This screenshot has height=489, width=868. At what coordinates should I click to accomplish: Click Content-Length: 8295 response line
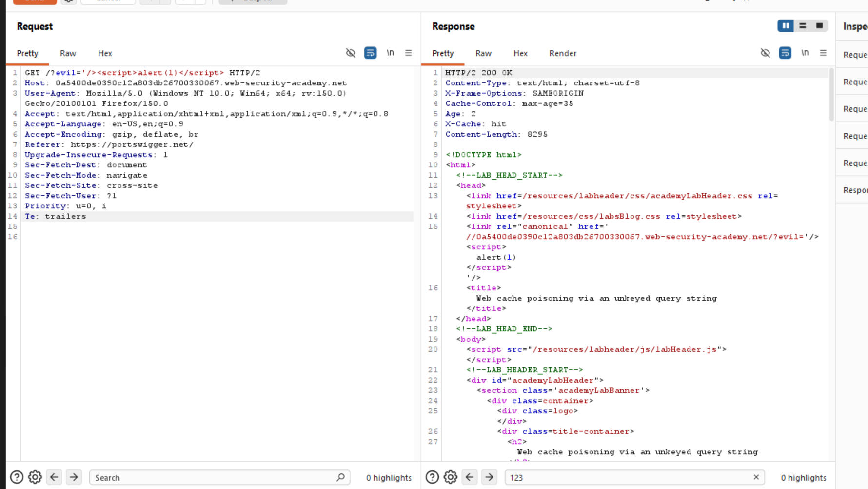pyautogui.click(x=496, y=134)
